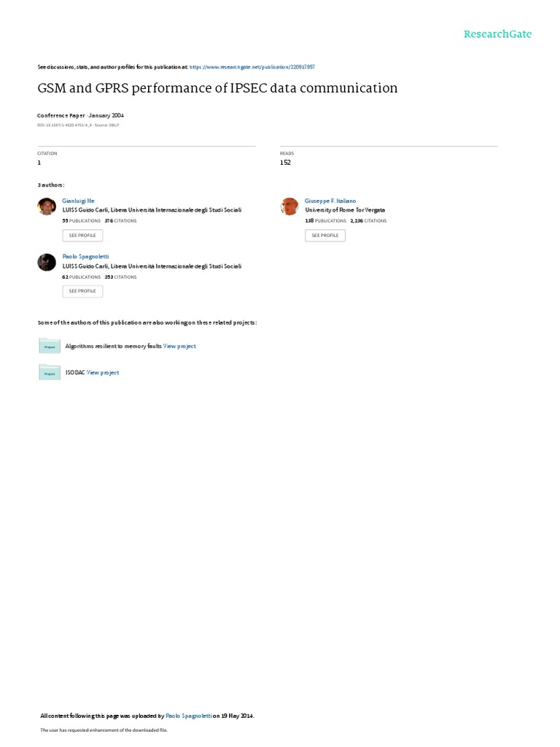Click the project folder icon beside ISODAC
This screenshot has height=747, width=560.
(x=50, y=372)
